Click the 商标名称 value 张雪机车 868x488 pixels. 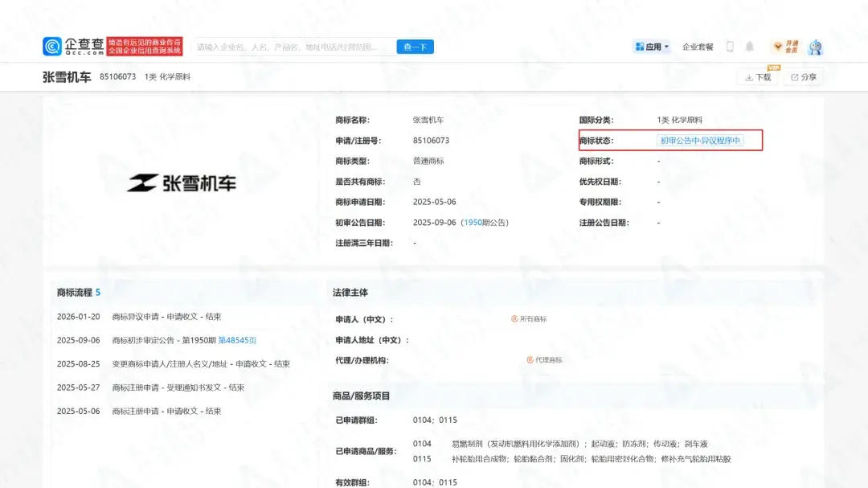tap(428, 121)
